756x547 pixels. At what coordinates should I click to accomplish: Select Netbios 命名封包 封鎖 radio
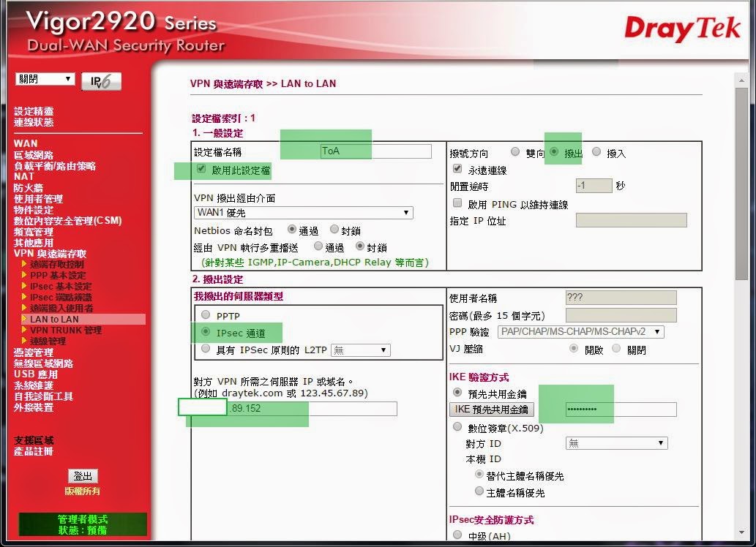[x=334, y=230]
